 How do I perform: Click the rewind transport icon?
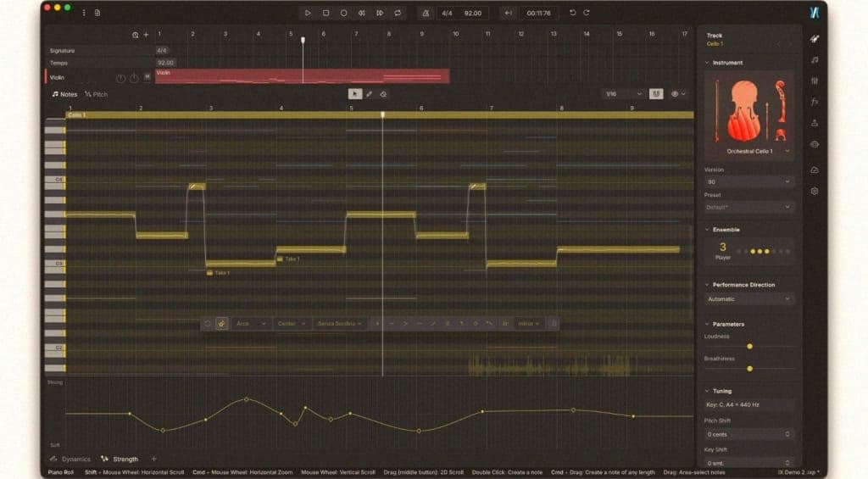pyautogui.click(x=361, y=13)
